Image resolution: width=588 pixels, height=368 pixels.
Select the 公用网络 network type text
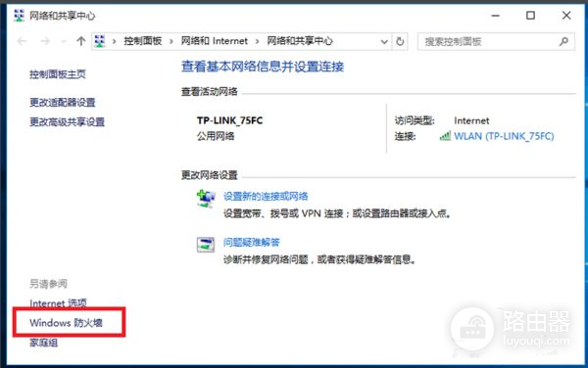tap(216, 136)
